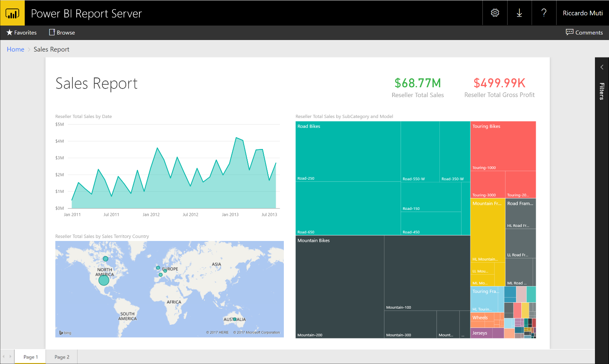Switch to the Page 2 tab
609x364 pixels.
click(61, 357)
